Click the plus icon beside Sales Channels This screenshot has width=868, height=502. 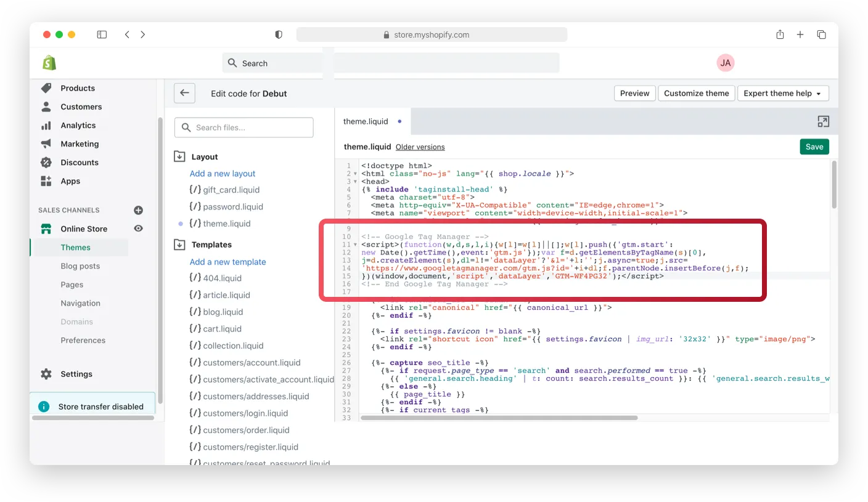point(139,210)
